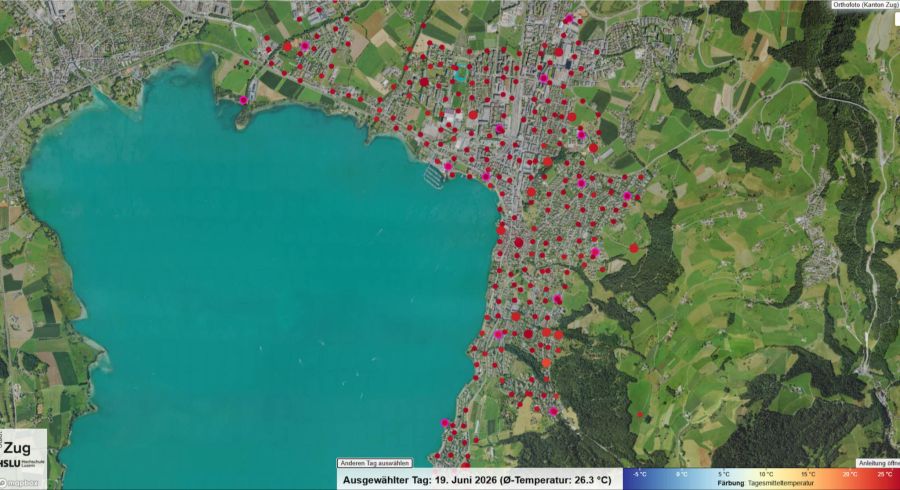Image resolution: width=900 pixels, height=490 pixels.
Task: Select the cyan outlined marker in the north
Action: (459, 74)
